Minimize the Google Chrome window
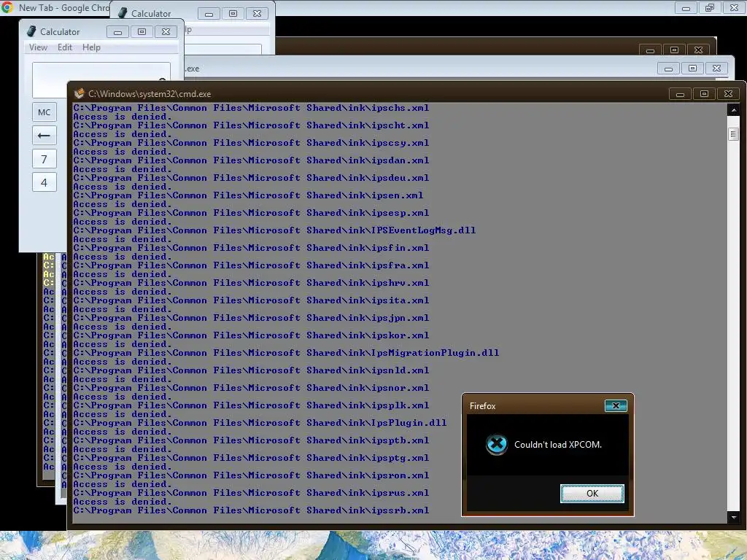This screenshot has width=747, height=560. coord(686,7)
